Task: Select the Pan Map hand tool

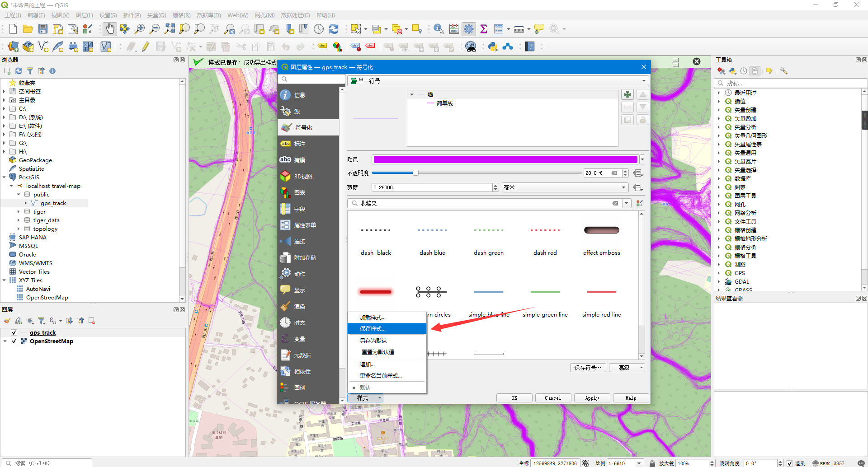Action: pyautogui.click(x=110, y=29)
